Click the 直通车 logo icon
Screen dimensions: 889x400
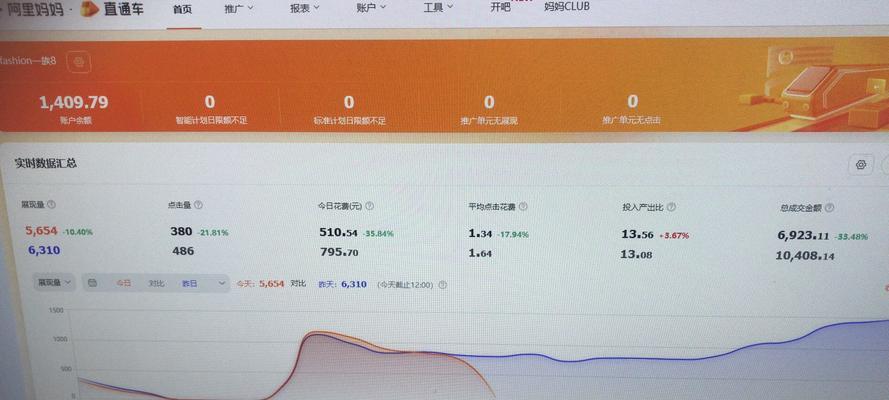coord(90,9)
